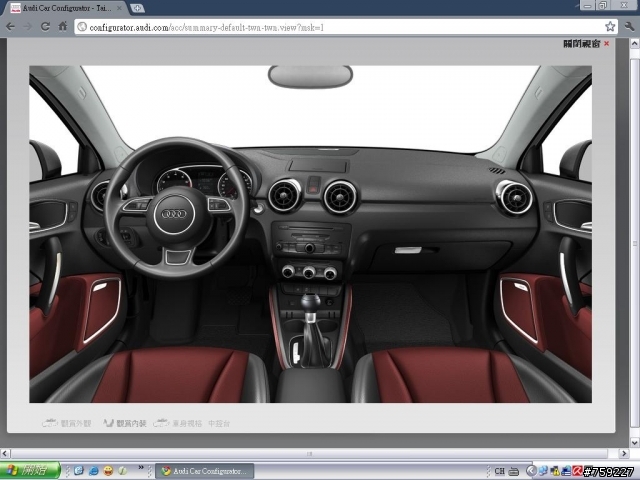Open the browser home page icon
The width and height of the screenshot is (640, 480).
pyautogui.click(x=62, y=27)
